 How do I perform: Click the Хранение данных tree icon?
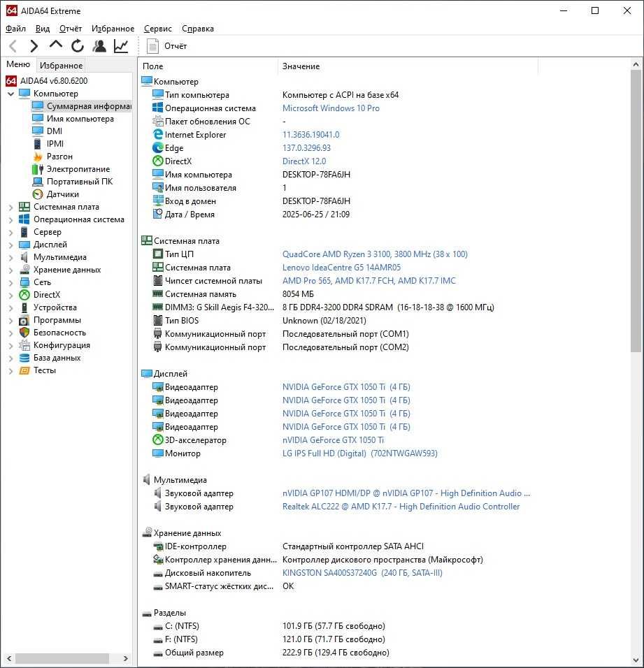[24, 270]
